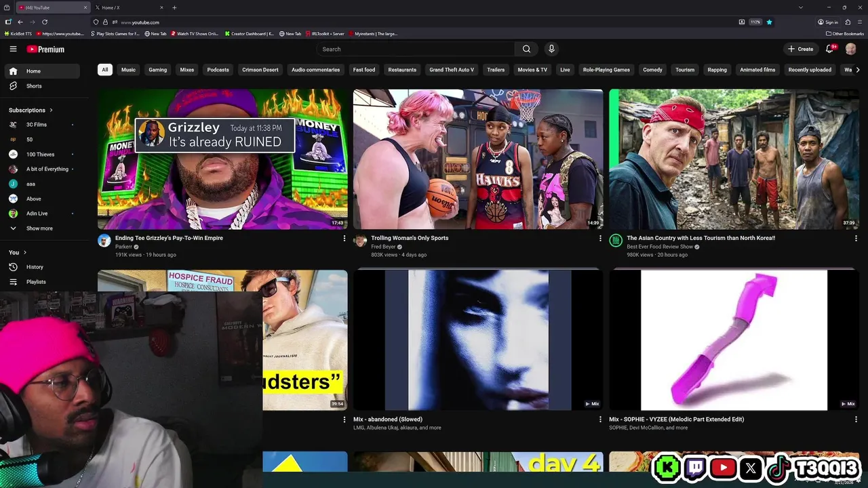Open A bit of Everything subscription
868x488 pixels.
tap(42, 169)
